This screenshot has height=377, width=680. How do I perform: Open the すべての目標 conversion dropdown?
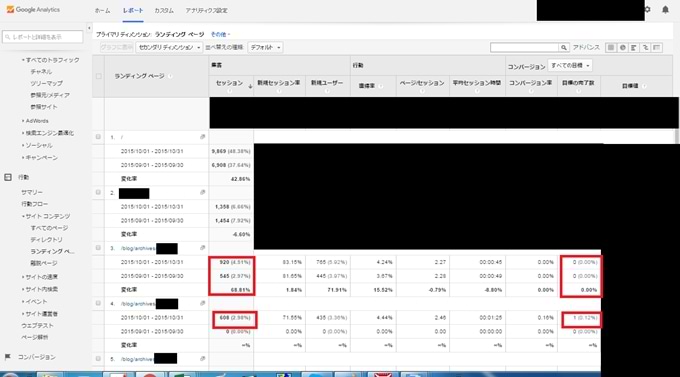click(570, 66)
